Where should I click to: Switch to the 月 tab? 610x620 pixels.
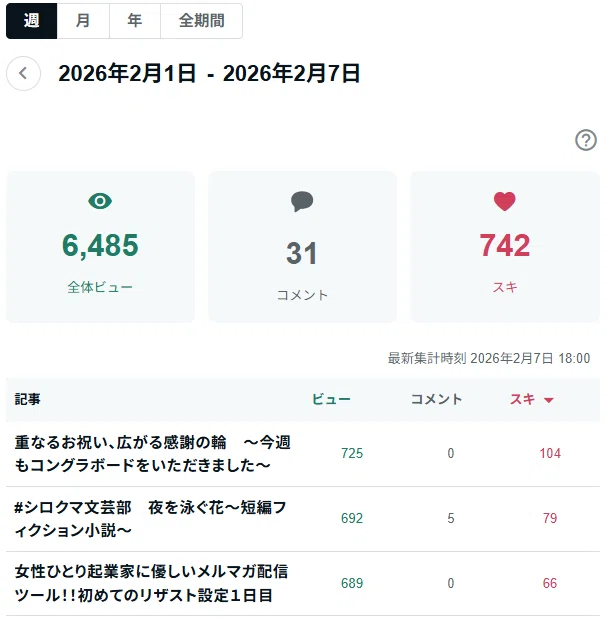click(83, 21)
